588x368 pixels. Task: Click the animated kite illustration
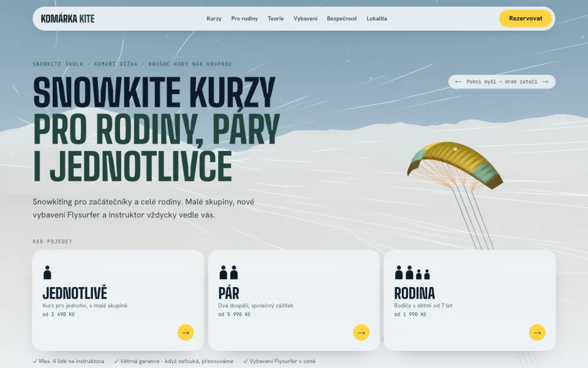tap(454, 165)
